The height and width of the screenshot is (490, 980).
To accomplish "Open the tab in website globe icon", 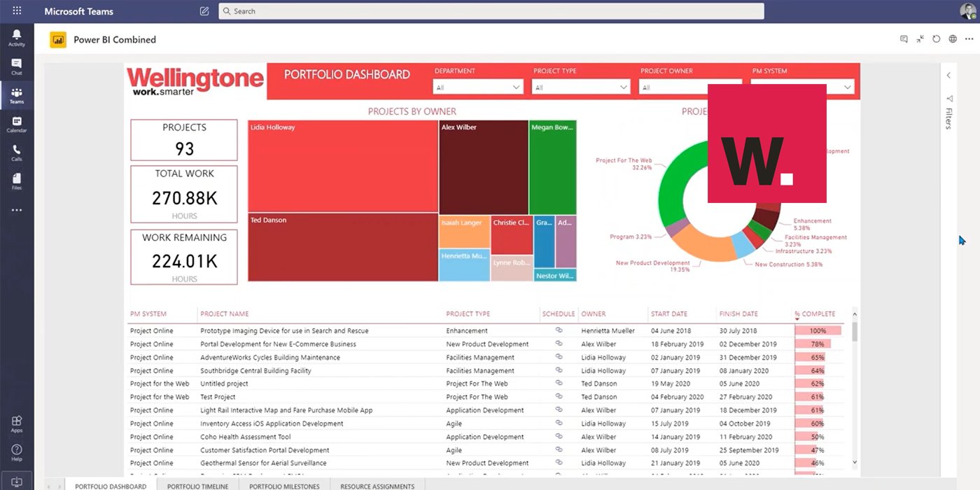I will pyautogui.click(x=953, y=39).
